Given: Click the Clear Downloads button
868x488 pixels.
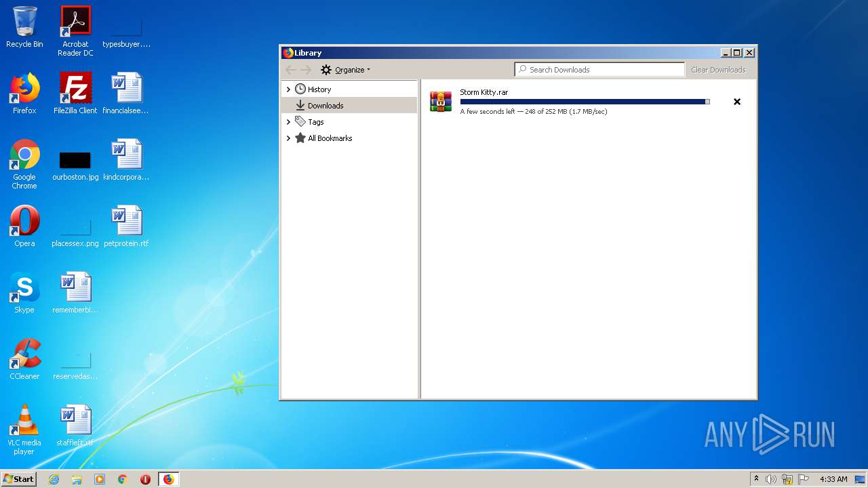Looking at the screenshot, I should 718,70.
